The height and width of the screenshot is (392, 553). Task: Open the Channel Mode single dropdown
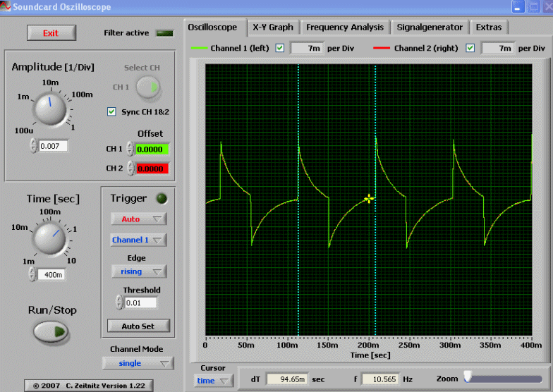pos(138,363)
